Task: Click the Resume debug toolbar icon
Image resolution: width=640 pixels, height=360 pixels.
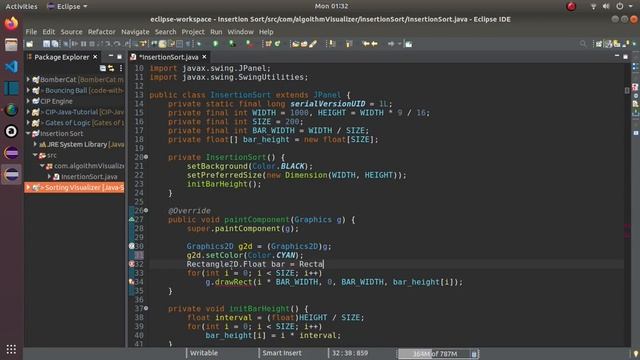Action: (x=75, y=44)
